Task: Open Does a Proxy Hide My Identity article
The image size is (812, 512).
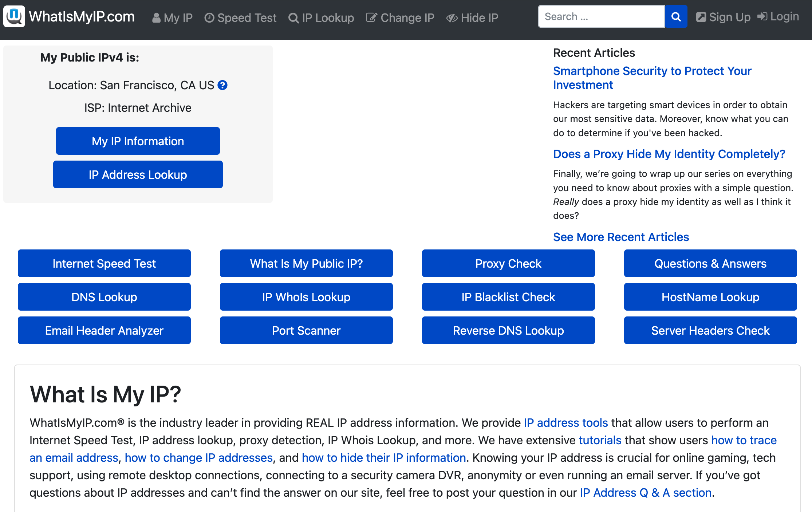Action: [669, 154]
